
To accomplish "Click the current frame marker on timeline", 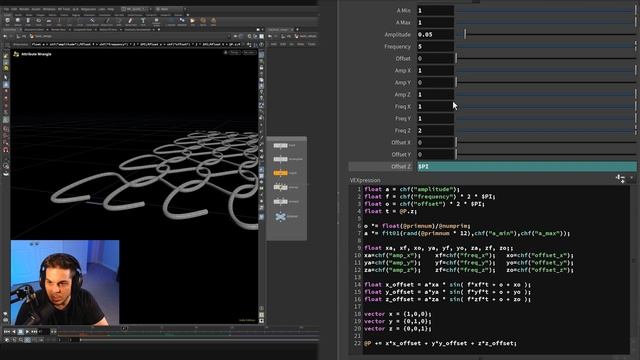I will coord(124,328).
